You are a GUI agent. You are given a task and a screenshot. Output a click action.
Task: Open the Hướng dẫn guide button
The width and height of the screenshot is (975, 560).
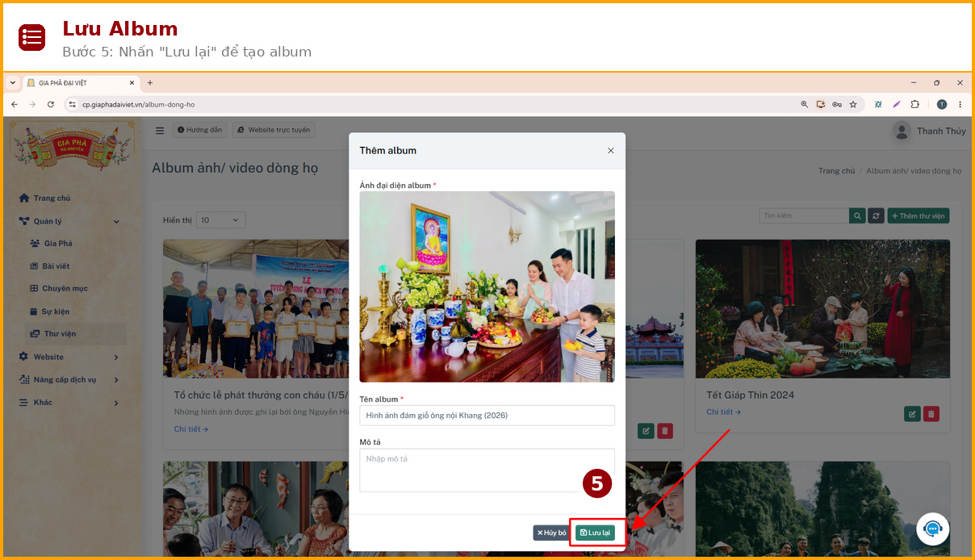(199, 130)
